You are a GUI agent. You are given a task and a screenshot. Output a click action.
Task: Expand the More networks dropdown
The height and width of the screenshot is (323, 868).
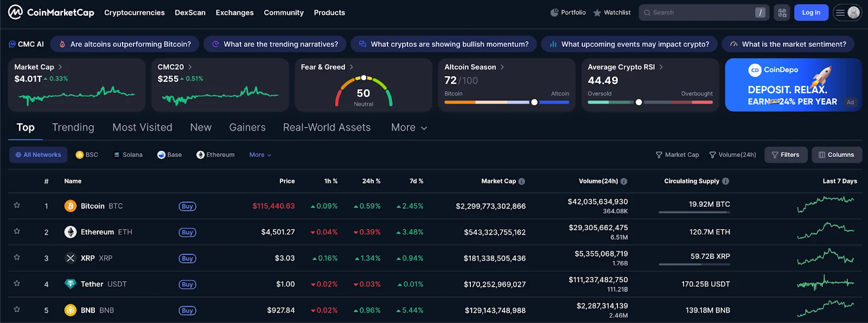(260, 155)
